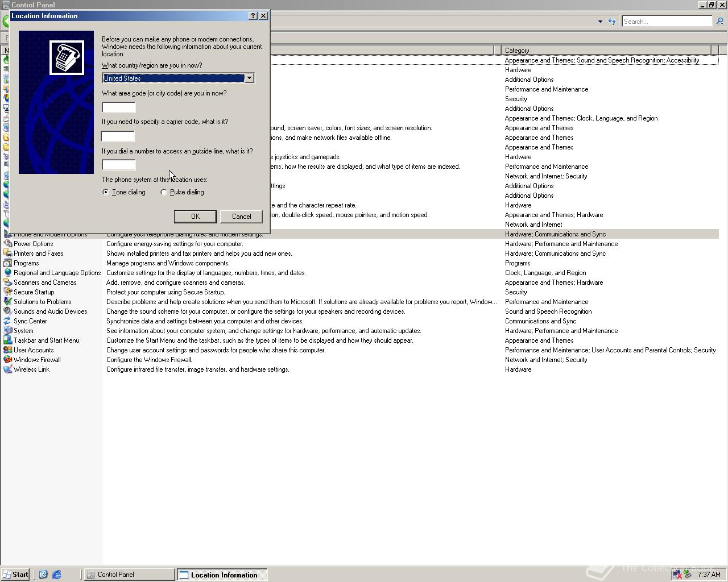Open the System icon

pyautogui.click(x=7, y=331)
